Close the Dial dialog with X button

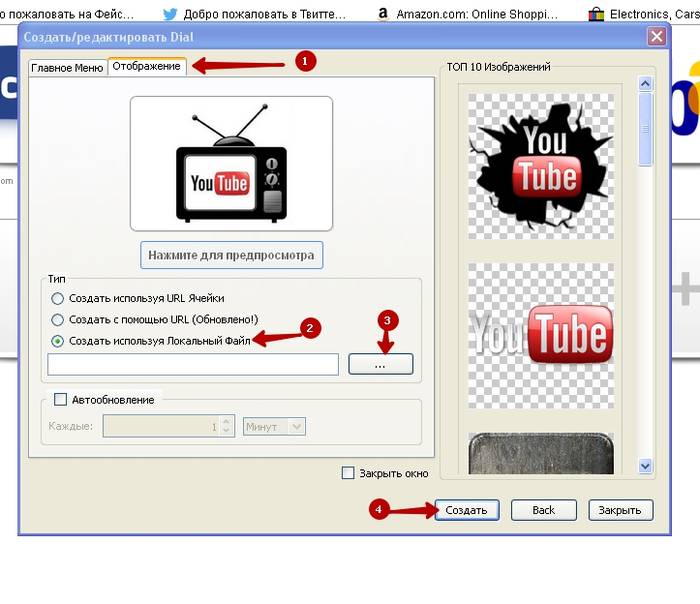(656, 37)
